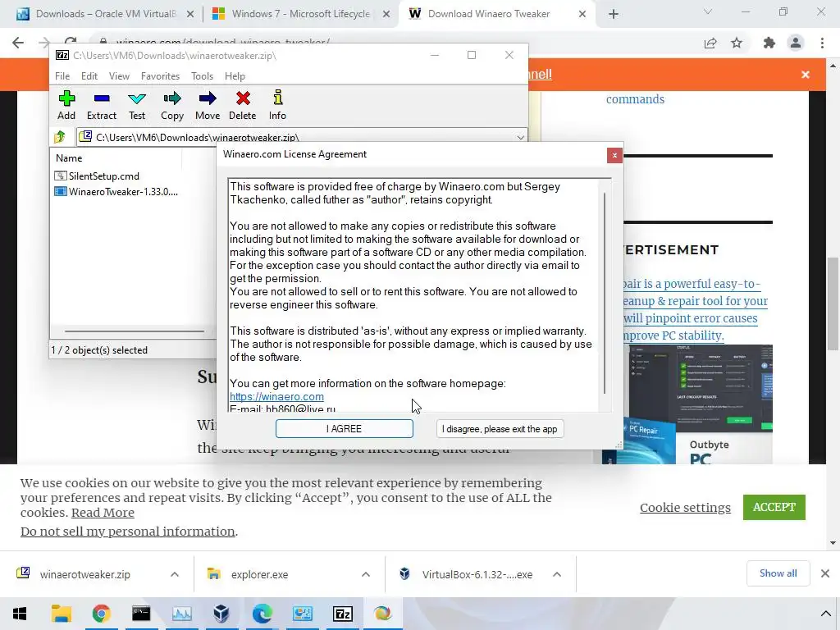This screenshot has width=840, height=630.
Task: Bookmark this page with the star icon
Action: 737,43
